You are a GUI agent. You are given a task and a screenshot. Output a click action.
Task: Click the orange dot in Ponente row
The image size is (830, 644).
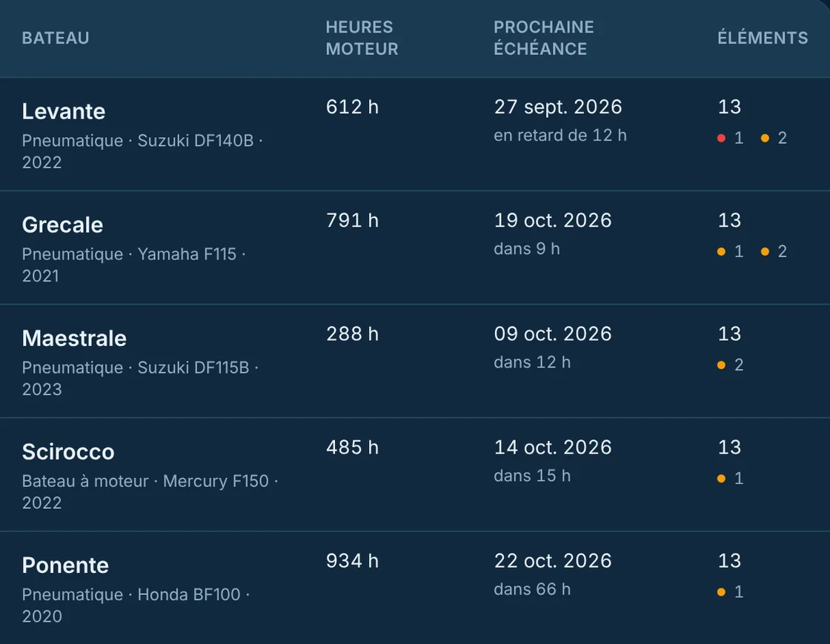pyautogui.click(x=721, y=592)
